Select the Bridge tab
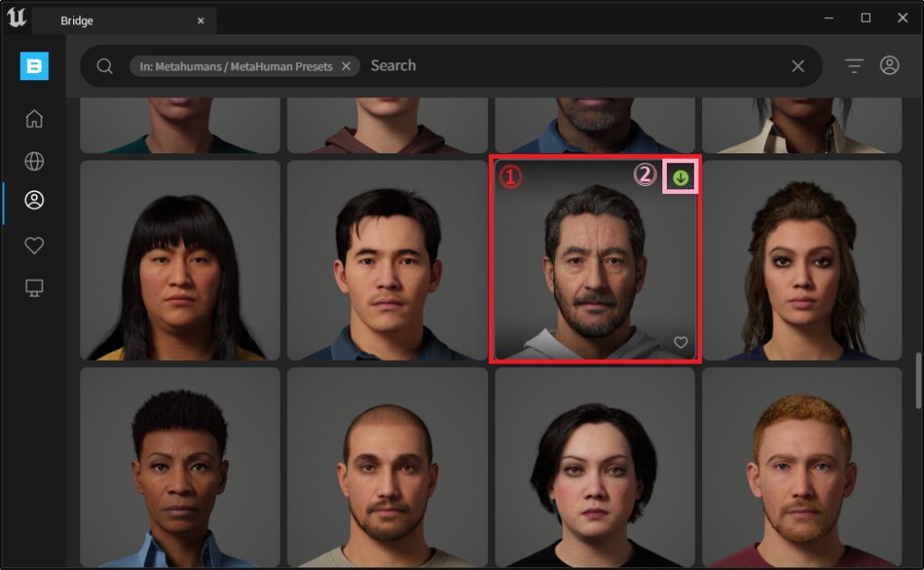The height and width of the screenshot is (570, 924). point(125,21)
